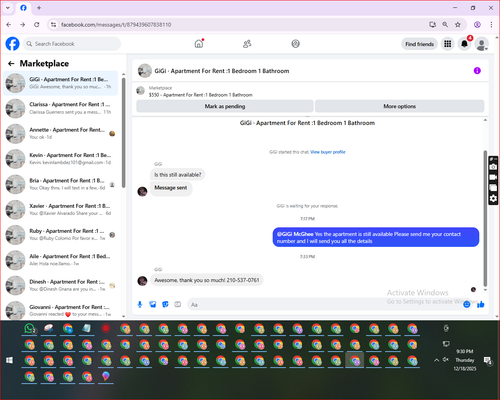Viewport: 500px width, 400px height.
Task: Click the browser address bar URL
Action: click(116, 25)
